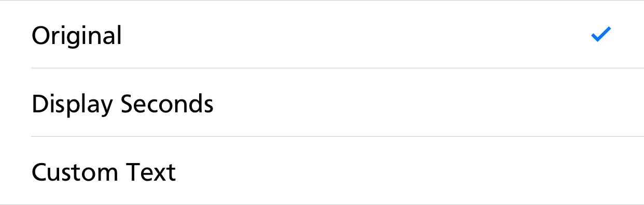Open the Custom Text setting row
The height and width of the screenshot is (205, 644).
point(322,171)
